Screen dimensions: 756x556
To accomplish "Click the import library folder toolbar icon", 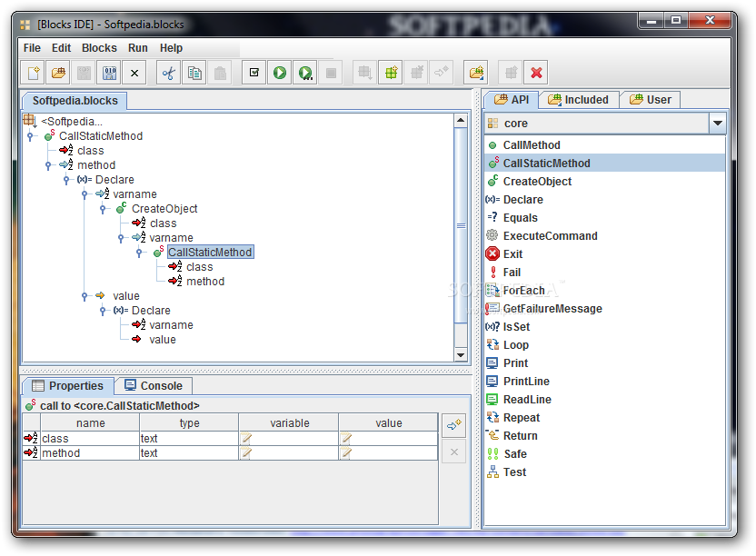I will (476, 73).
